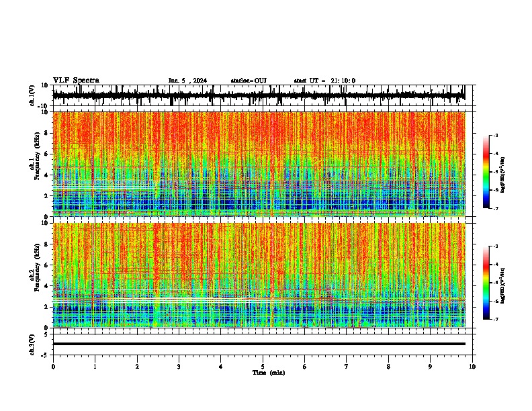Select the date text '5 , 2024'
Screen dimensions: 532x411
[194, 81]
